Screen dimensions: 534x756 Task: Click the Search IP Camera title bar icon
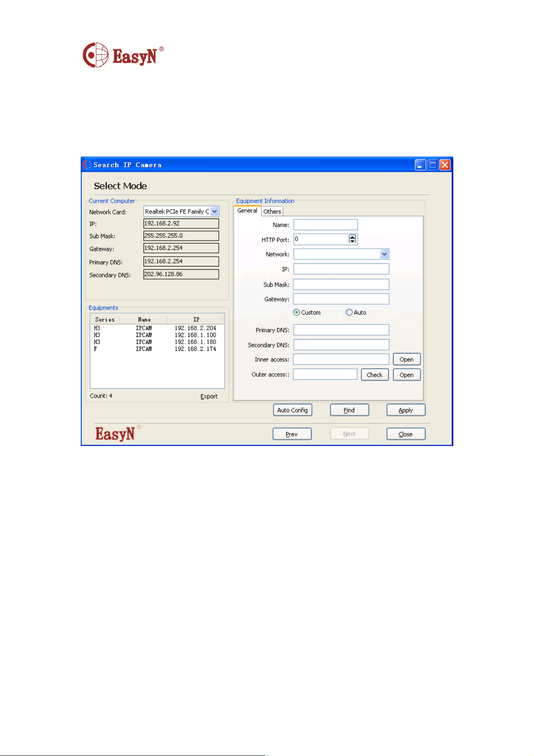(87, 165)
